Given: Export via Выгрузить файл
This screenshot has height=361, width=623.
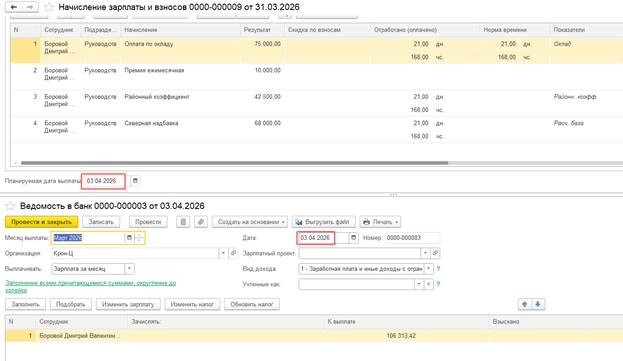Looking at the screenshot, I should [x=324, y=222].
